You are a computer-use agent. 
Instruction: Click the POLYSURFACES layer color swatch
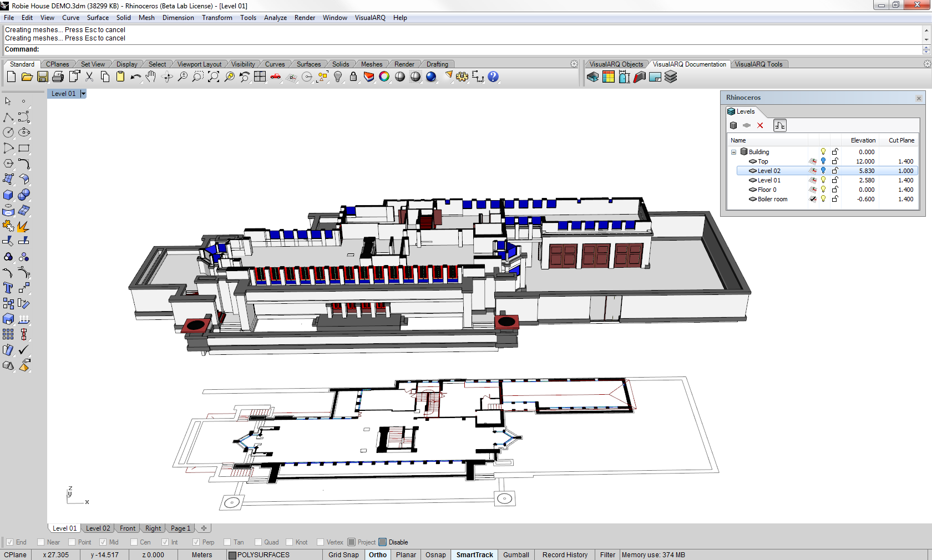tap(232, 555)
